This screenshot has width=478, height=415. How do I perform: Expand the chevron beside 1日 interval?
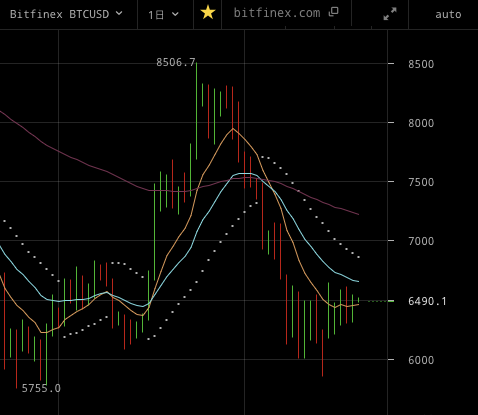coord(175,14)
